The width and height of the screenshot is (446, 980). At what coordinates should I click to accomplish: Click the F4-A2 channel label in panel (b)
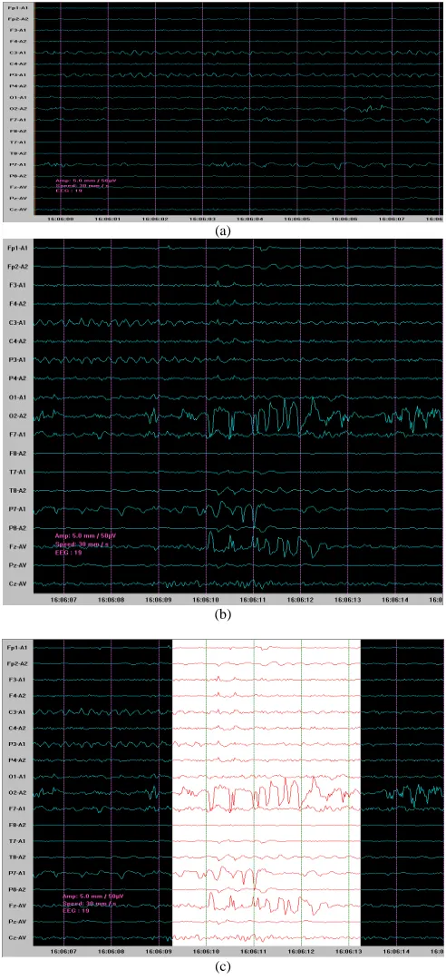pos(17,304)
